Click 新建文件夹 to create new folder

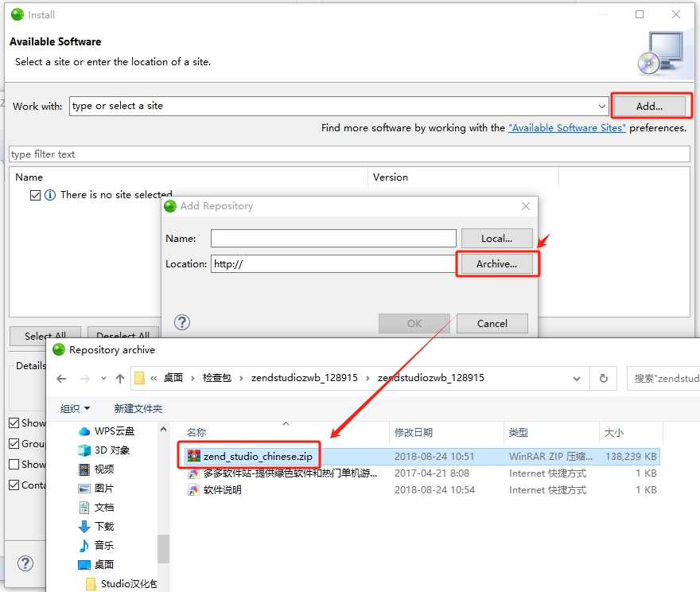[x=138, y=408]
